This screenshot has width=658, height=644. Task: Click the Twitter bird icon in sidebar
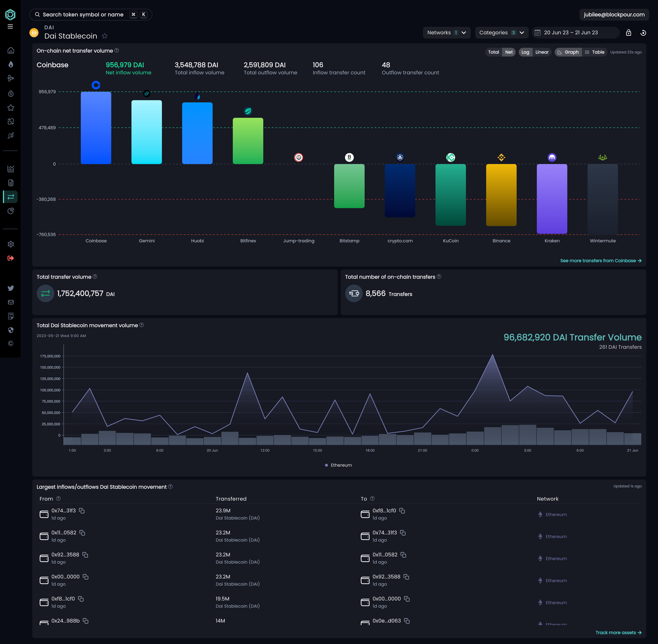click(11, 288)
